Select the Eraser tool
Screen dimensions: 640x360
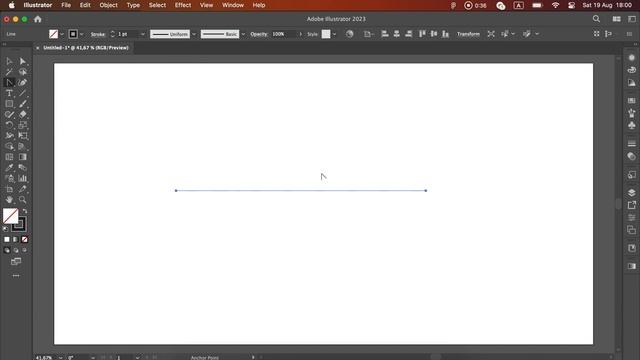coord(23,114)
